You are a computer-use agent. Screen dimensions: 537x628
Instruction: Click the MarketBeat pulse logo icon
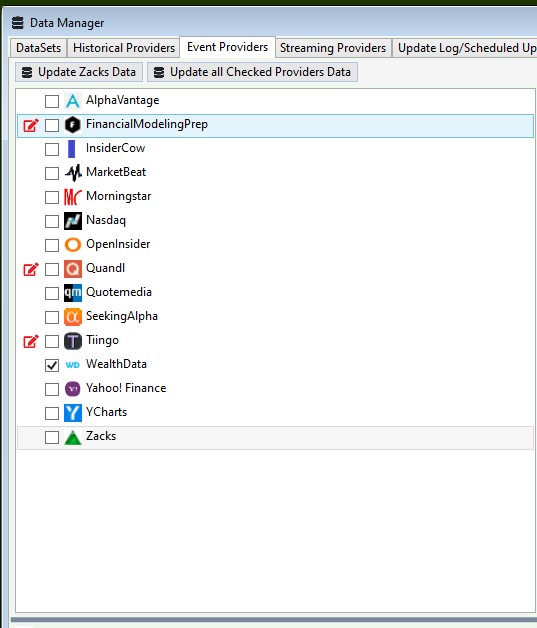(73, 173)
